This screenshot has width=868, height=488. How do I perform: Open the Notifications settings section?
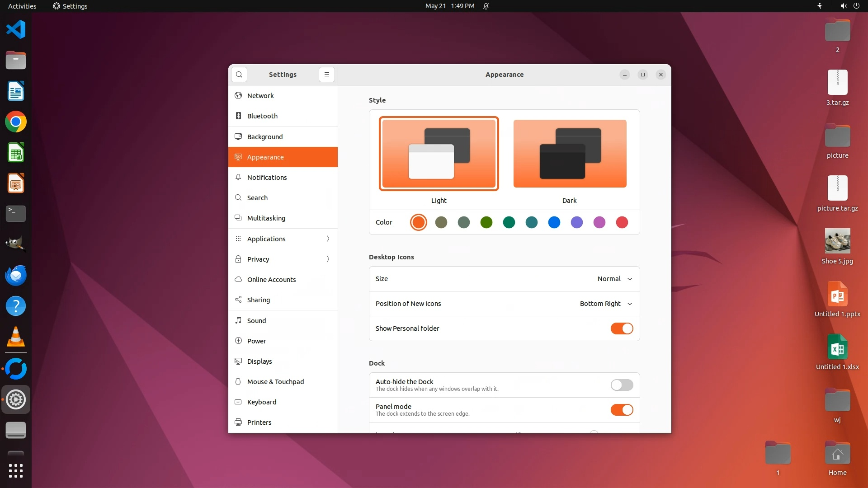[x=267, y=178]
